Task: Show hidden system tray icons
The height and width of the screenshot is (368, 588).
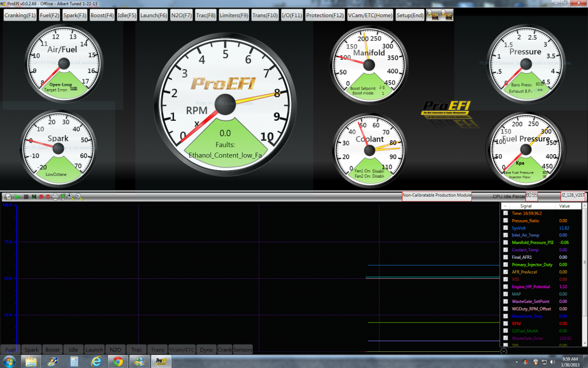Action: click(x=517, y=362)
